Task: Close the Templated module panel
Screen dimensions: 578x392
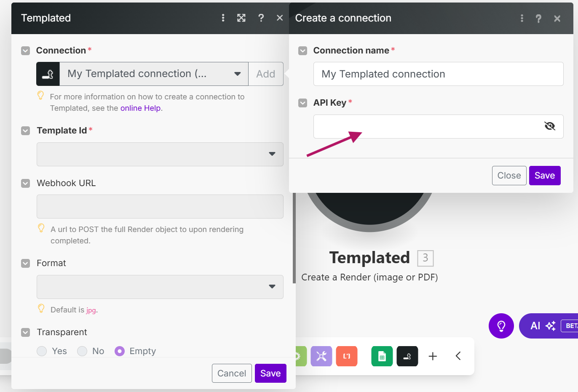Action: click(280, 18)
